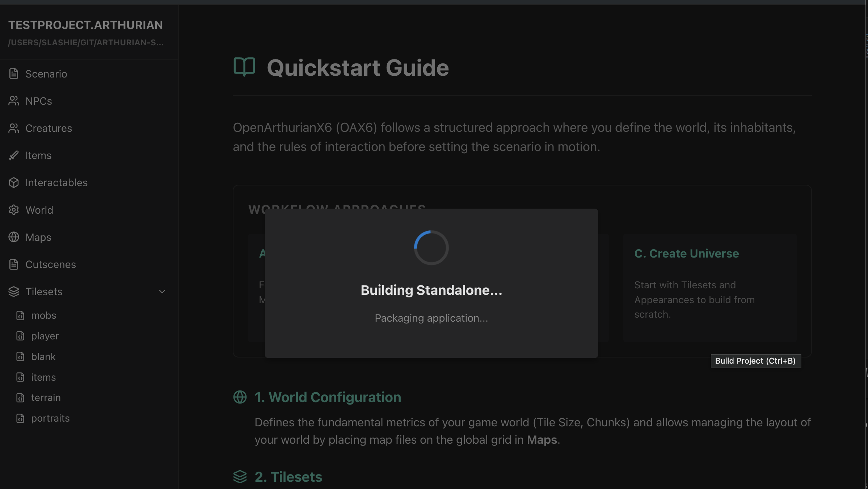The image size is (868, 489).
Task: Click the items tileset file icon
Action: (20, 377)
